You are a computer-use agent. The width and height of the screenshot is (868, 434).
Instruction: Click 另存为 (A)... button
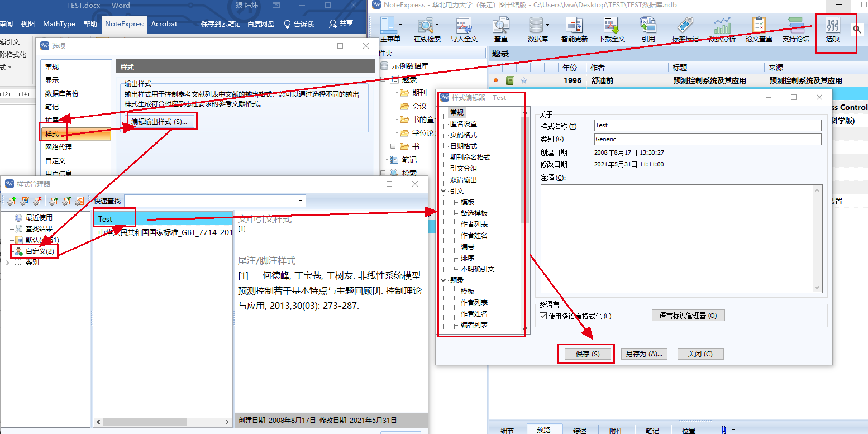click(x=643, y=354)
